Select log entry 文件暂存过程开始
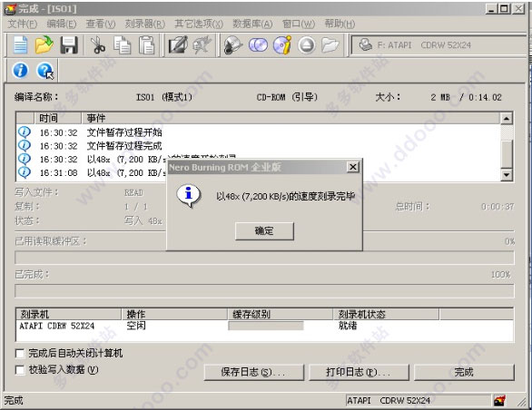Image resolution: width=532 pixels, height=410 pixels. [124, 132]
